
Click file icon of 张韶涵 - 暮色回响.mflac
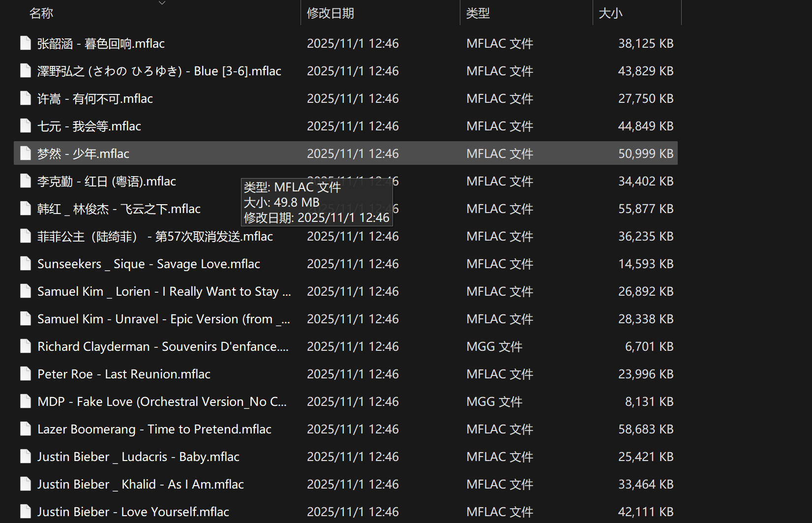[x=26, y=43]
